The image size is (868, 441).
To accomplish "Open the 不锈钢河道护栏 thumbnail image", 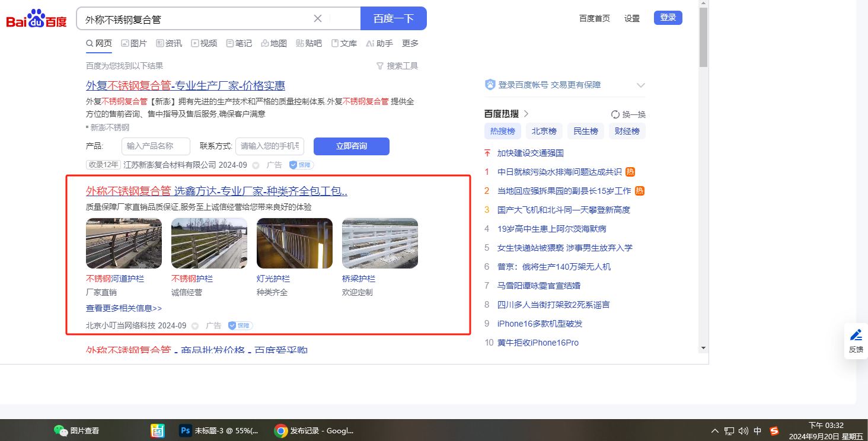I will tap(124, 244).
